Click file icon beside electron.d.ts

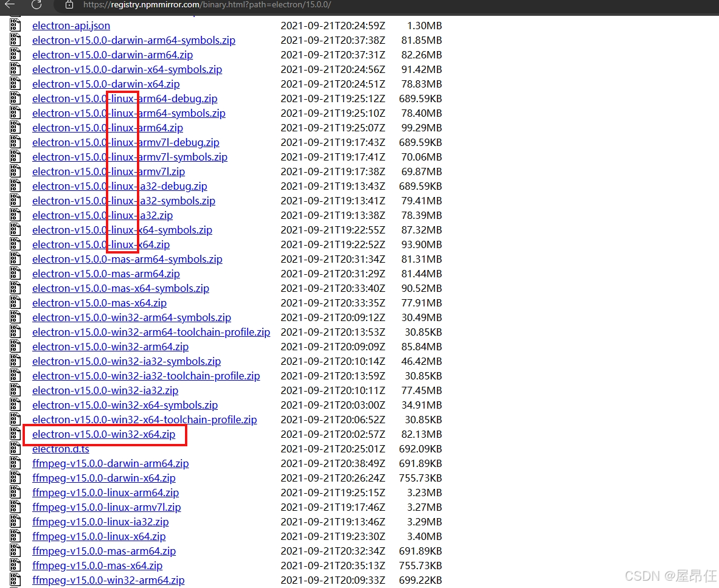15,449
